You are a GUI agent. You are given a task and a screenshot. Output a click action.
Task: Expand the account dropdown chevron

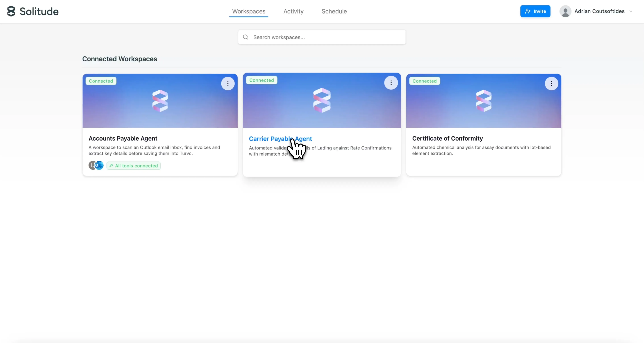pos(631,12)
